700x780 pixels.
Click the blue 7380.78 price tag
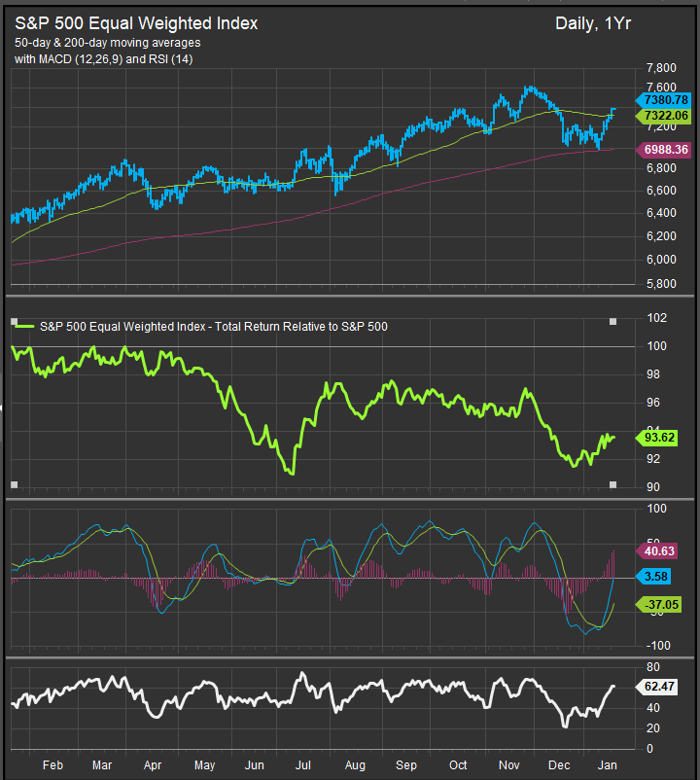(664, 100)
